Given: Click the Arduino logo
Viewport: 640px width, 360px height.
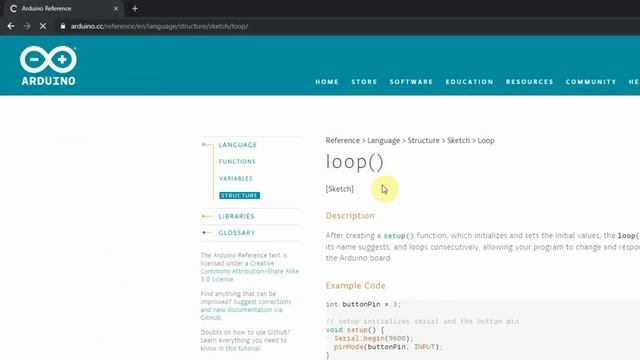Looking at the screenshot, I should tap(48, 66).
